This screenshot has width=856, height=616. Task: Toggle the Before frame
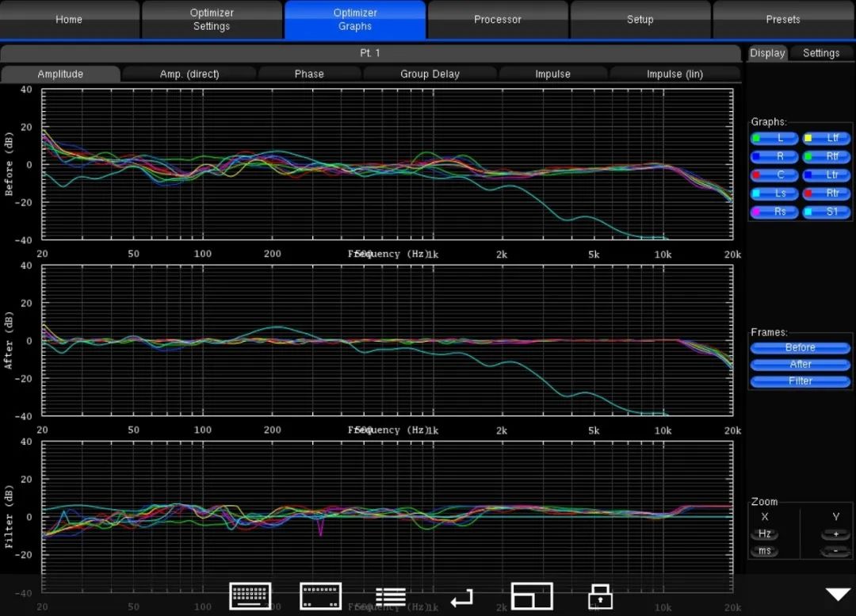[x=801, y=348]
